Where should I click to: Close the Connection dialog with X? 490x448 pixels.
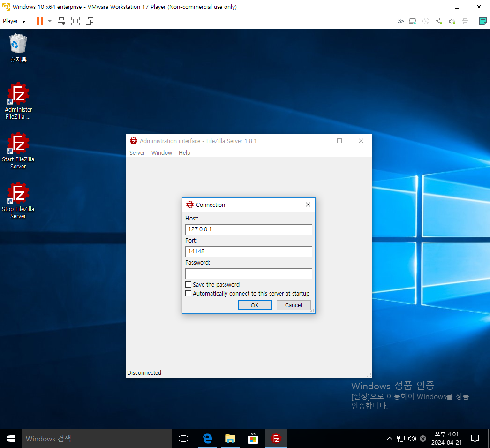pyautogui.click(x=308, y=205)
